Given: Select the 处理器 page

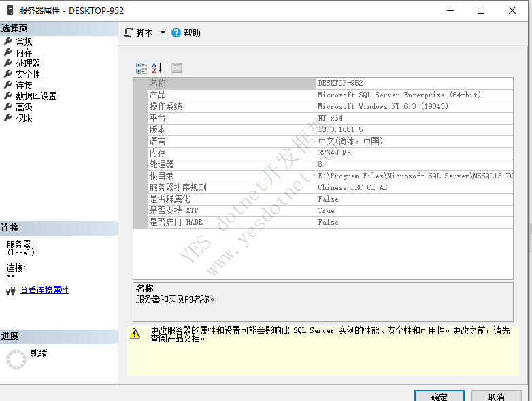Looking at the screenshot, I should click(28, 63).
